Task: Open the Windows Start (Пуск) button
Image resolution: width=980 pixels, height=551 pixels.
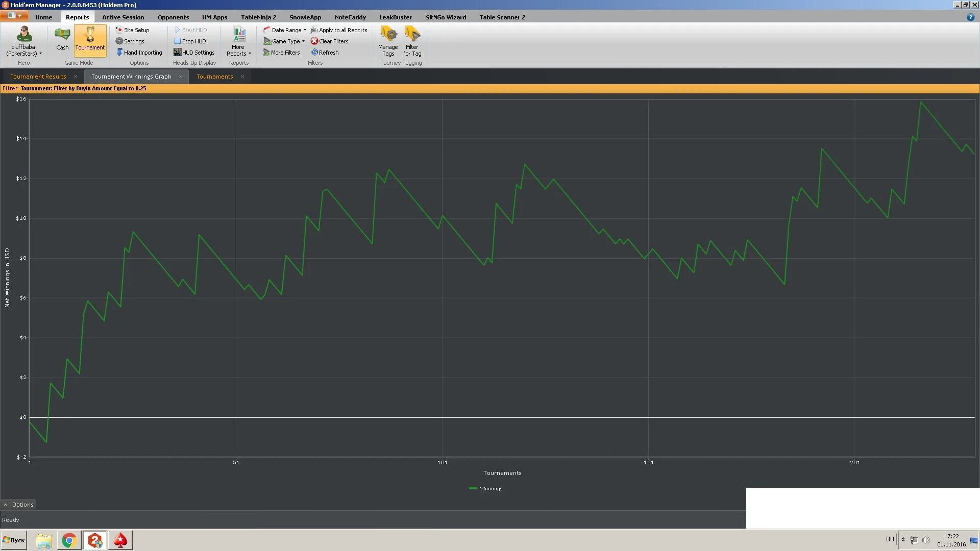Action: coord(14,540)
